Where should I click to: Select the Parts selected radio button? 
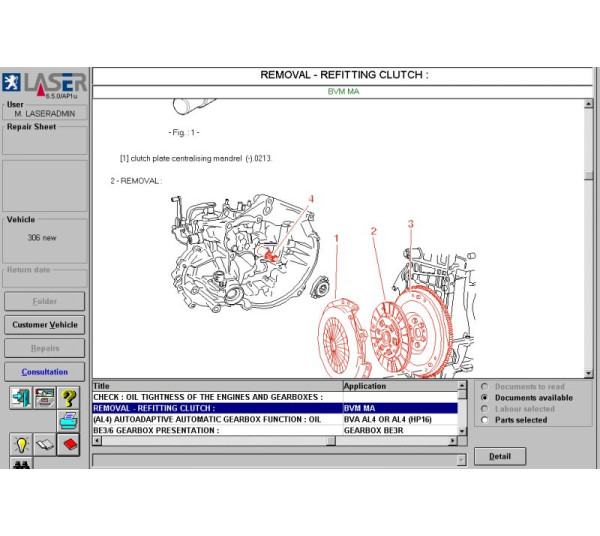[x=486, y=420]
